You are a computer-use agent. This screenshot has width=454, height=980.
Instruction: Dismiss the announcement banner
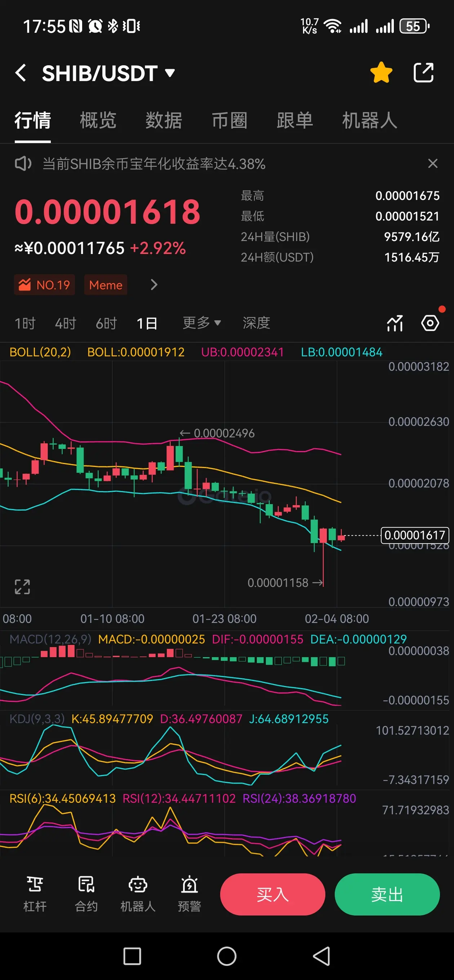pyautogui.click(x=433, y=164)
